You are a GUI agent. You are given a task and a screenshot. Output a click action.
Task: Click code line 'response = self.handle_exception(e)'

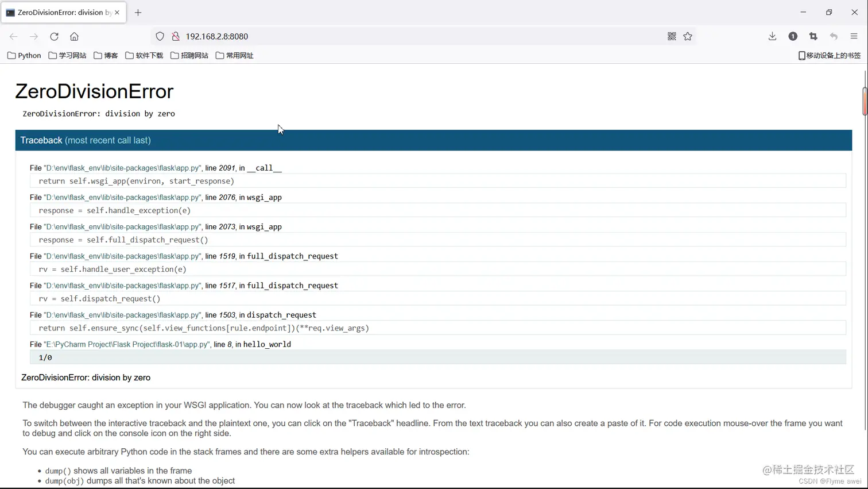point(437,210)
